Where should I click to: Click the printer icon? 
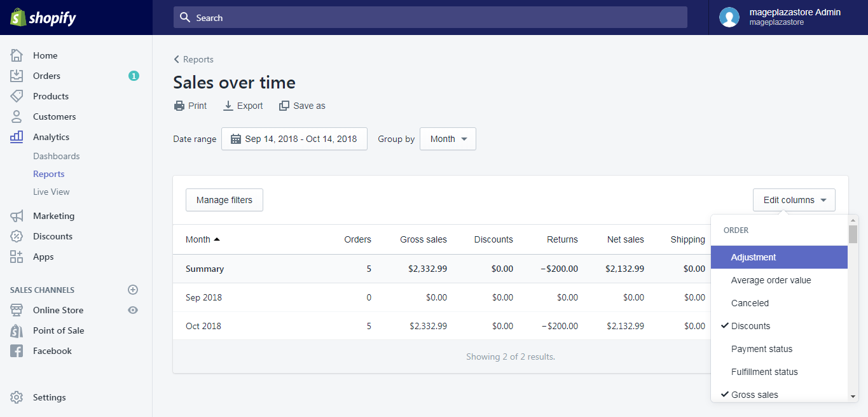pos(179,106)
